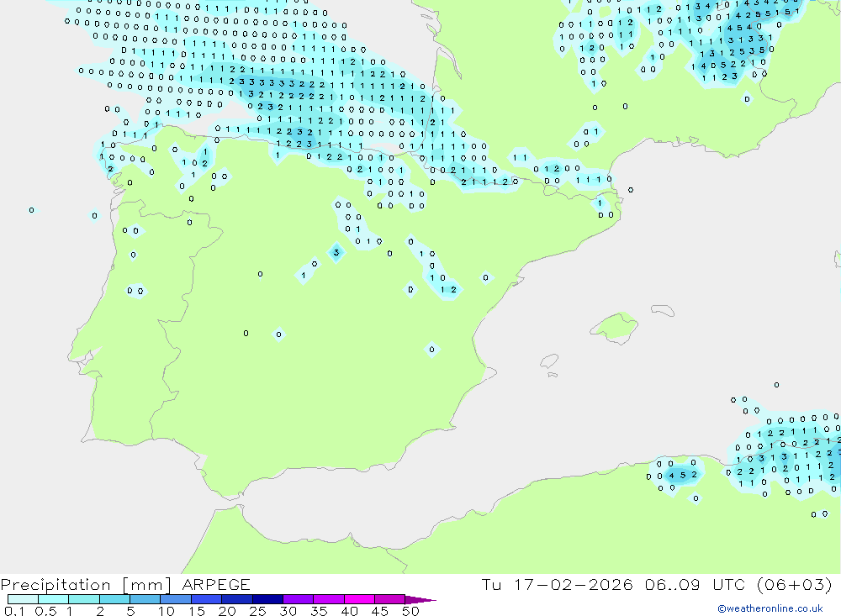Click the 25–30 mm navy legend swatch

pos(267,599)
